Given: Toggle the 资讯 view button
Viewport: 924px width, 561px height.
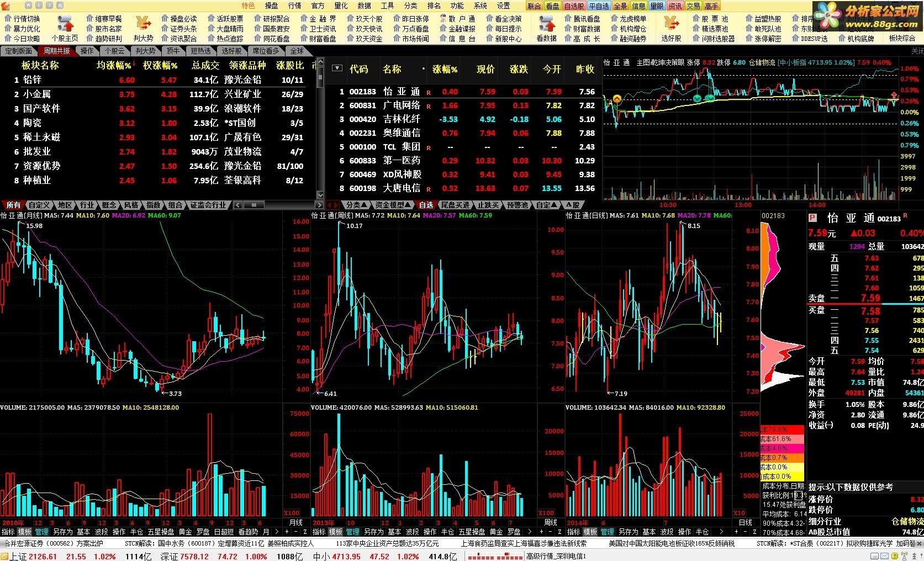Looking at the screenshot, I should [675, 6].
